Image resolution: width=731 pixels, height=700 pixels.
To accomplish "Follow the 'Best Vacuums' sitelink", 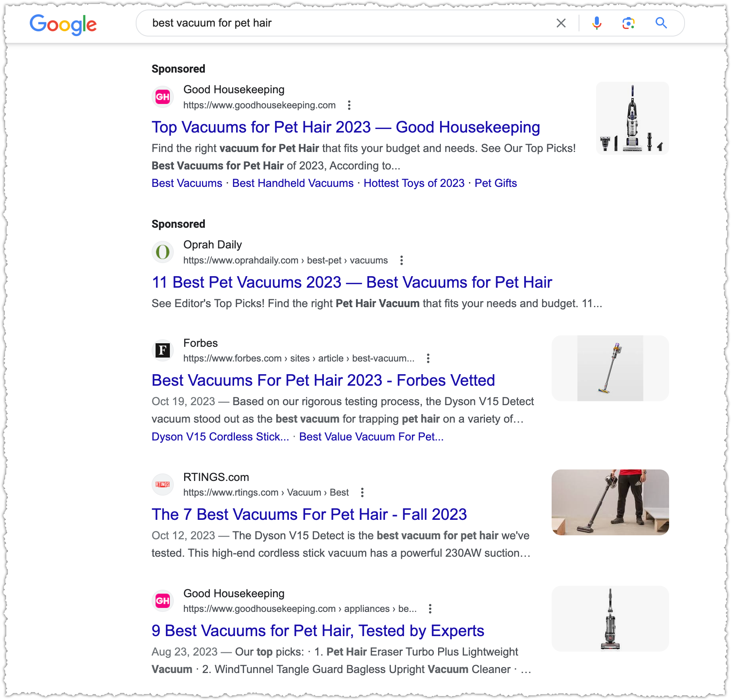I will (x=187, y=183).
